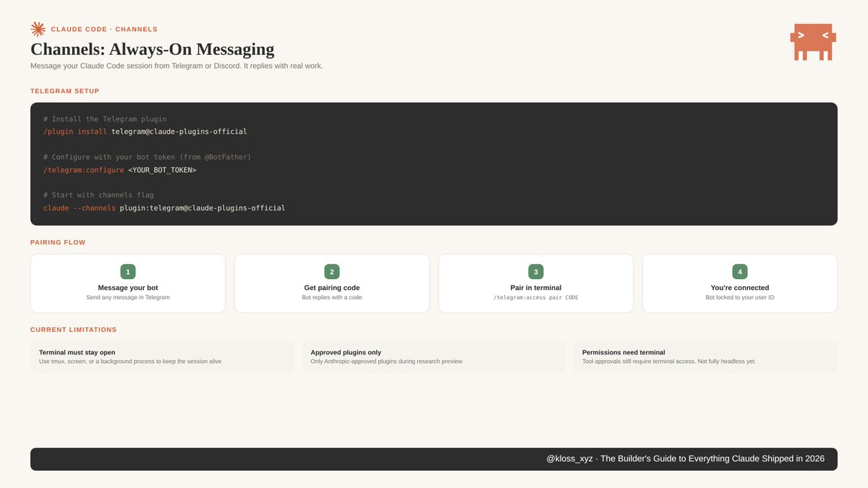
Task: Select the 'Permissions need terminal' limitation
Action: (x=624, y=353)
